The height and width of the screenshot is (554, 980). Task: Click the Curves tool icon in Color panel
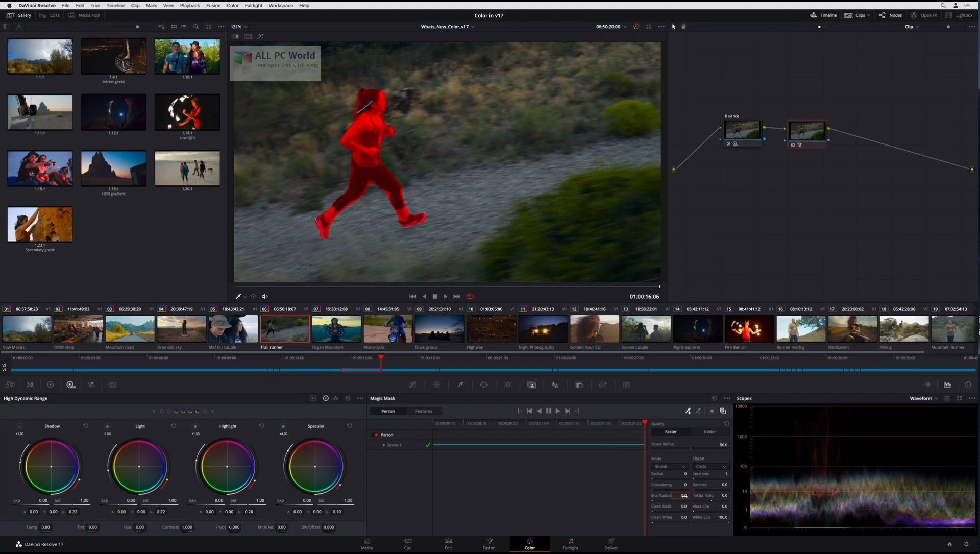412,384
